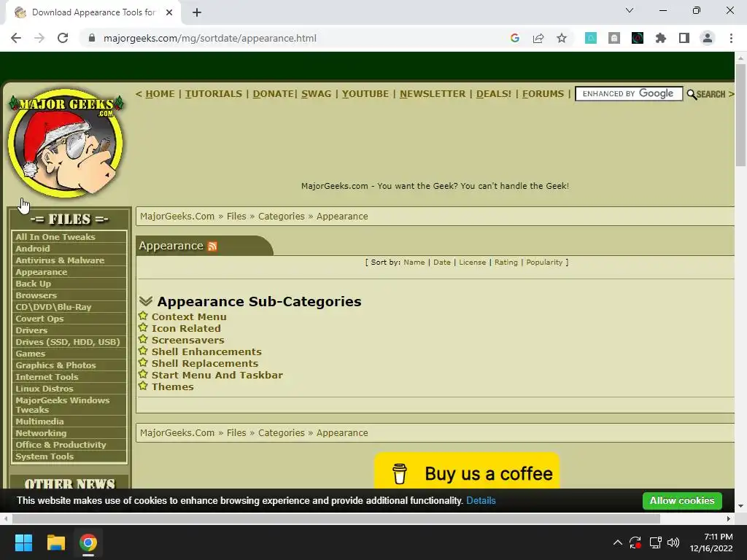The image size is (747, 560).
Task: Sort the list by Name
Action: click(x=414, y=262)
